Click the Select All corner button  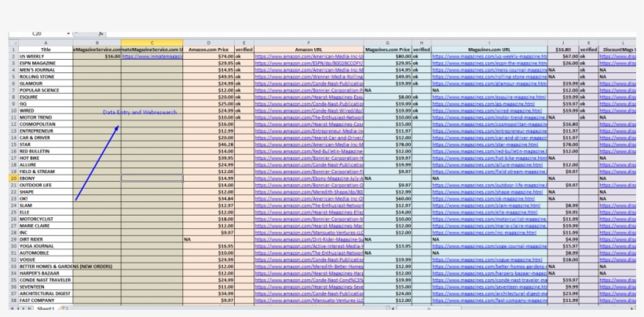[13, 42]
